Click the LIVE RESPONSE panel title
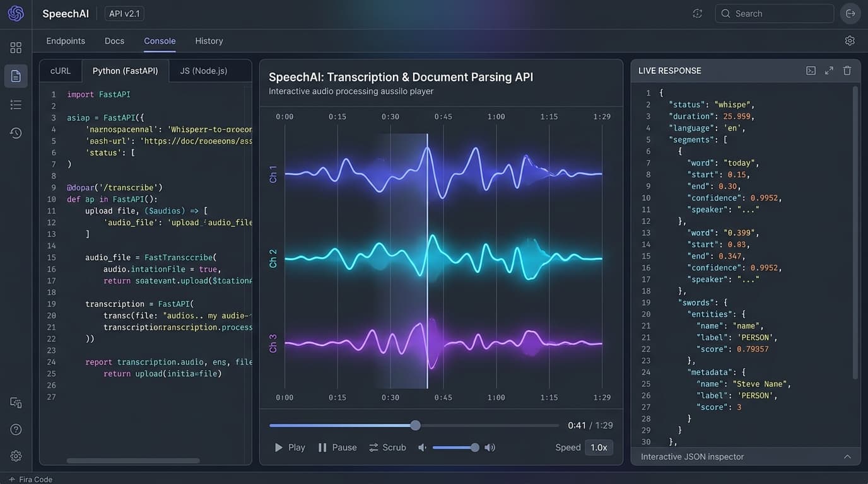 click(670, 71)
